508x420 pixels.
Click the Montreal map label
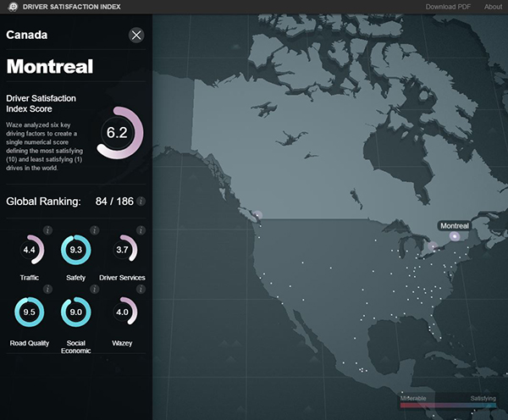click(454, 226)
